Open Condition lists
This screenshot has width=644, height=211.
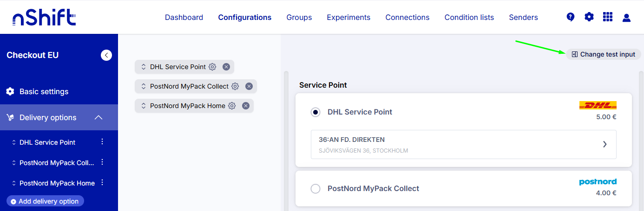coord(469,17)
